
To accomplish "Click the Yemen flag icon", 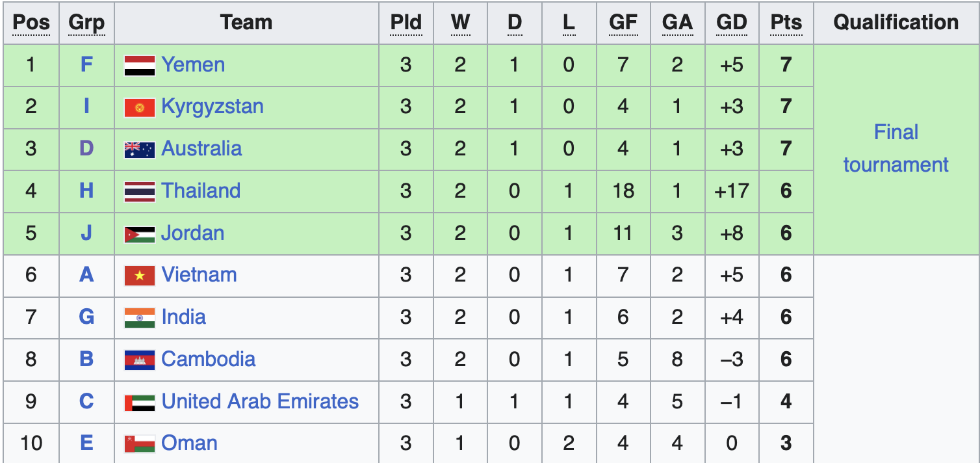I will pos(139,66).
